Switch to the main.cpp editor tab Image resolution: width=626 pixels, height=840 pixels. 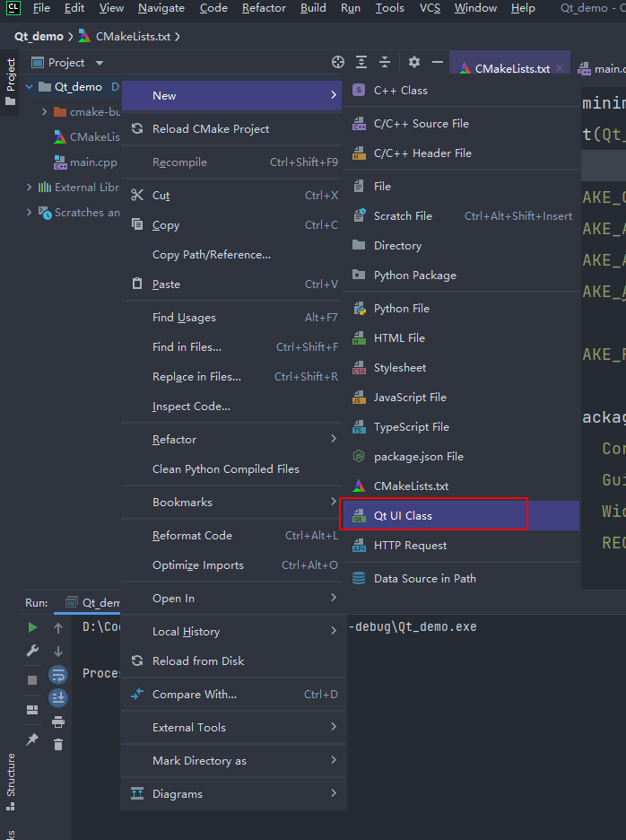602,68
